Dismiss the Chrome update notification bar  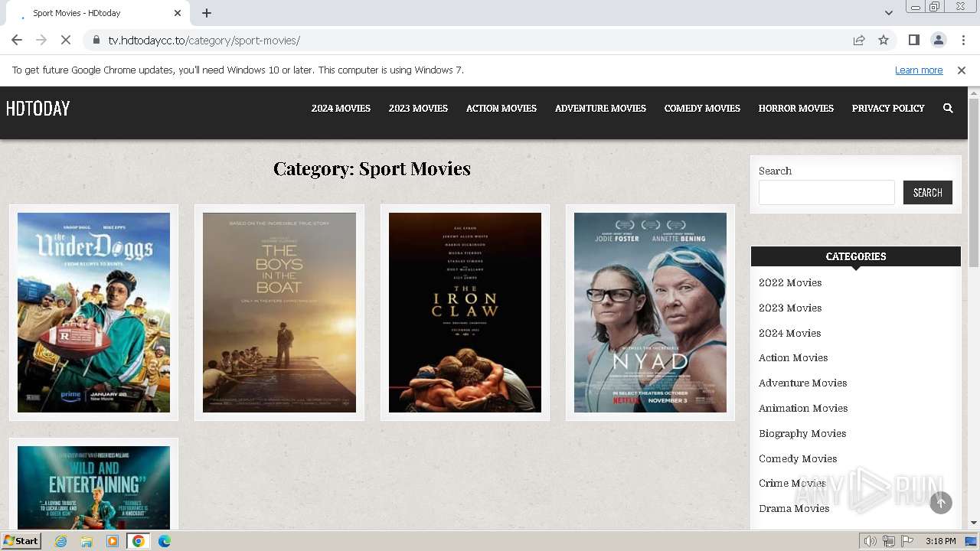(x=962, y=70)
